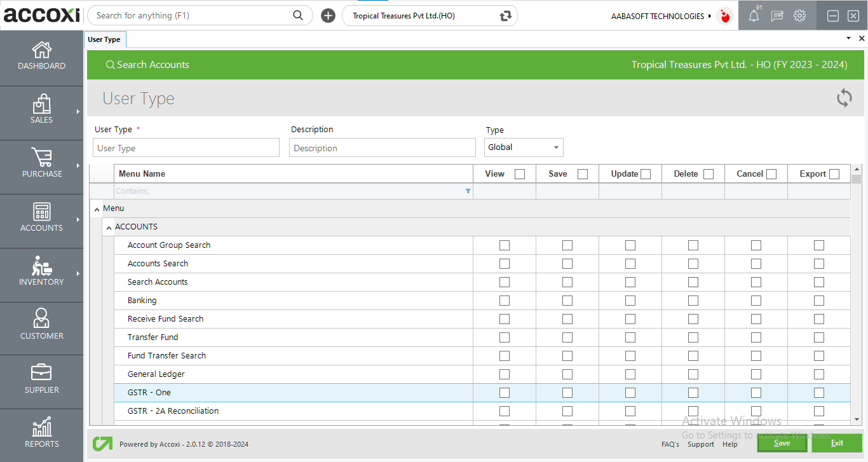
Task: Click the notifications bell icon
Action: pos(753,15)
